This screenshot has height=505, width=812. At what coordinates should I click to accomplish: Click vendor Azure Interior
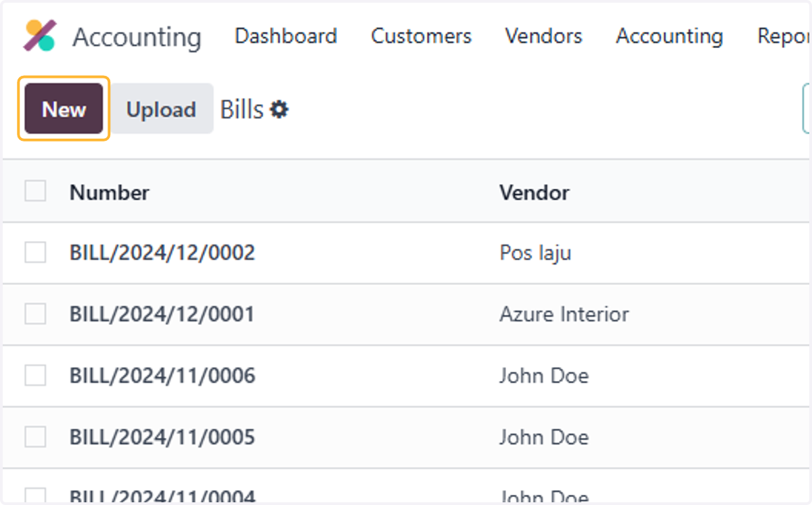[x=564, y=315]
